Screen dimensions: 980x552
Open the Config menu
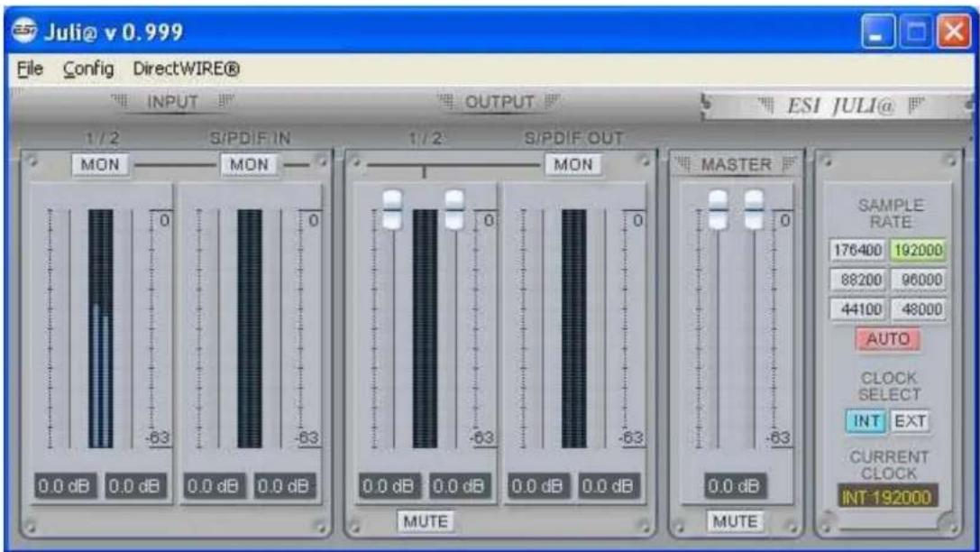(88, 69)
